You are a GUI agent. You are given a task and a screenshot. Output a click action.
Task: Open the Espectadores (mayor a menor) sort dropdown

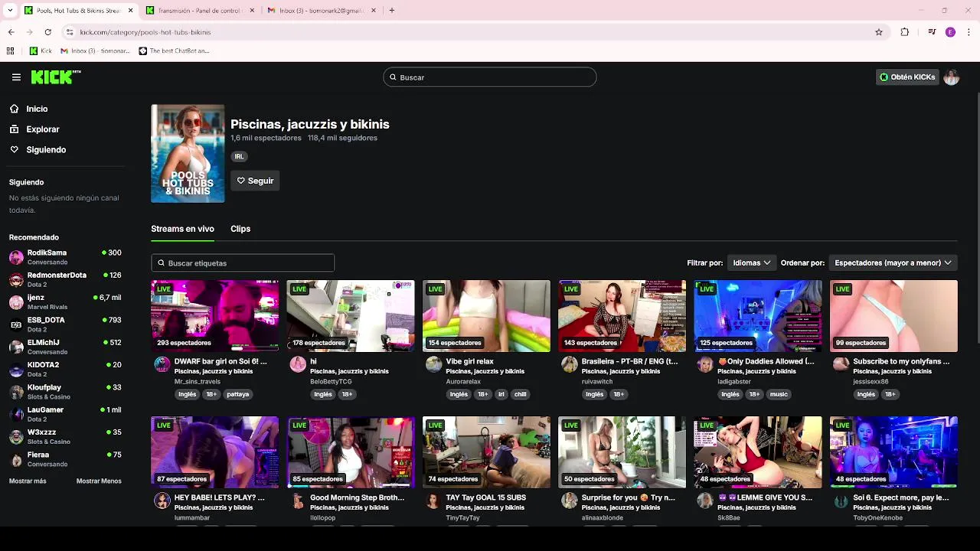click(893, 262)
